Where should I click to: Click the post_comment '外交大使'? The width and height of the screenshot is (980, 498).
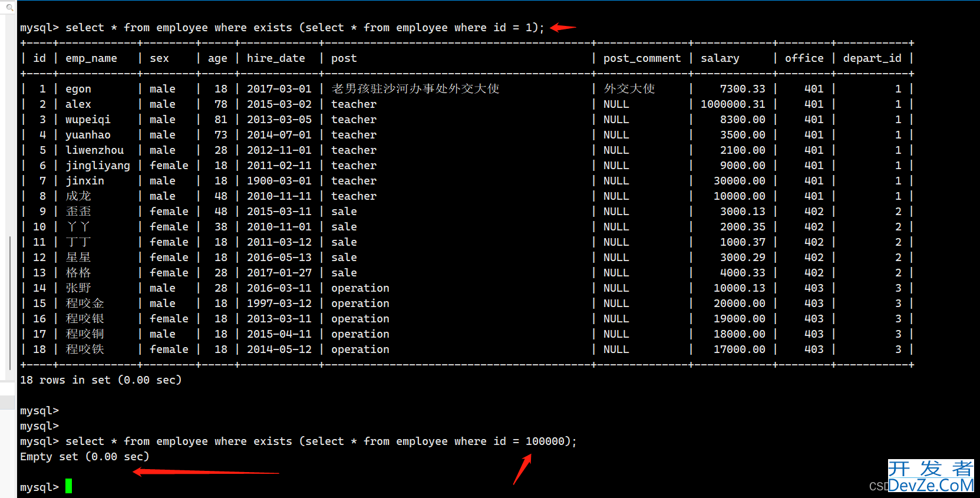click(629, 89)
